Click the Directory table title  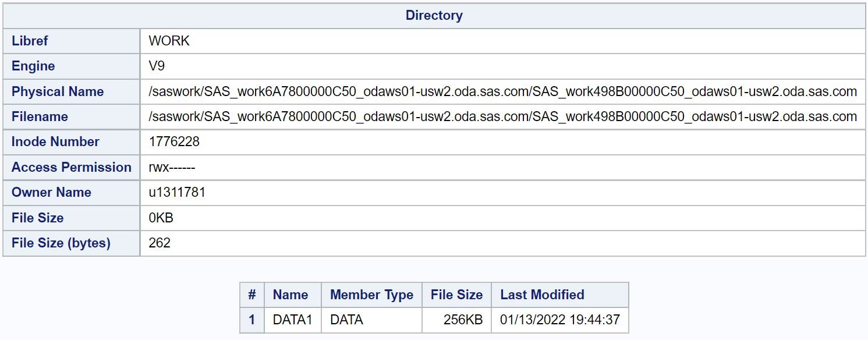pos(434,16)
